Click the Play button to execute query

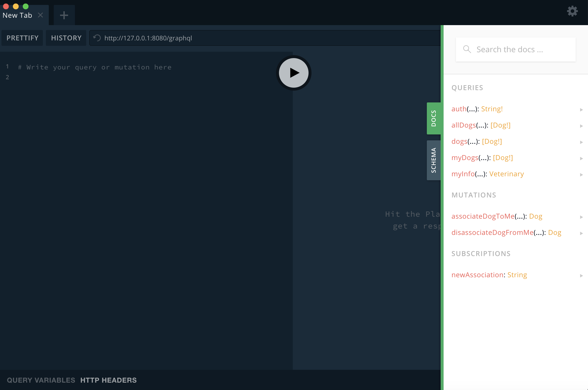[x=294, y=72]
